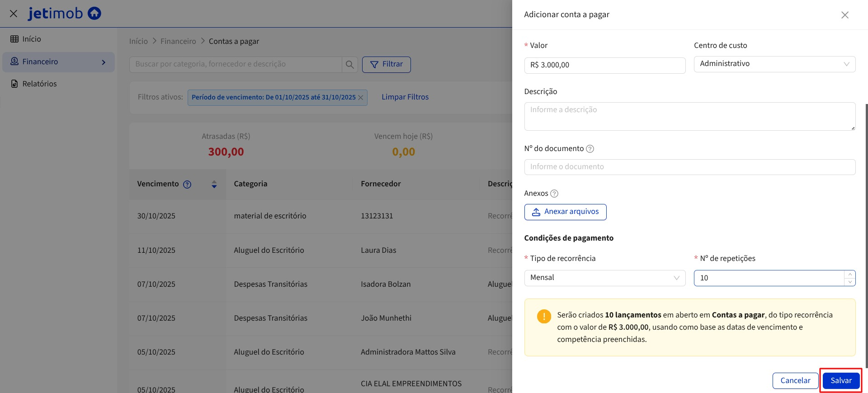Click the Anexar arquivos button

pyautogui.click(x=565, y=212)
